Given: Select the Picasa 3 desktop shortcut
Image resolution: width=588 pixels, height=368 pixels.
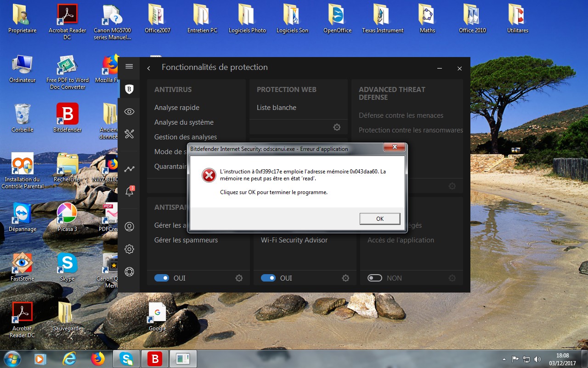Looking at the screenshot, I should coord(68,218).
